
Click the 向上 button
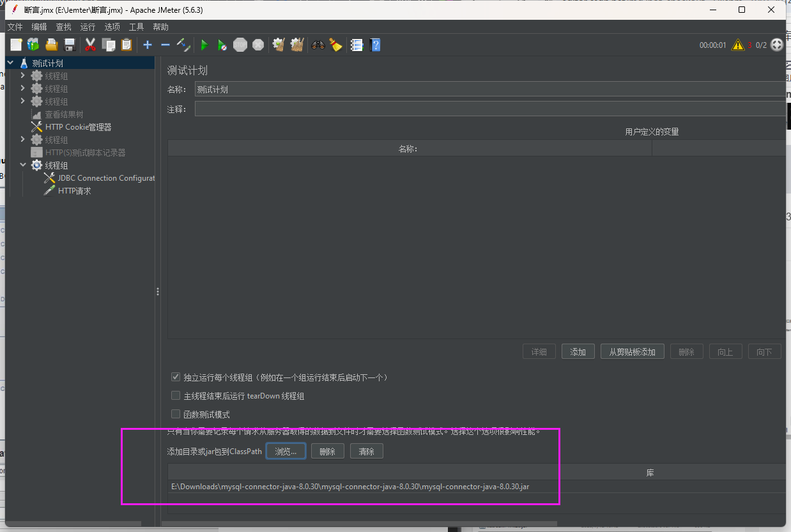point(725,351)
